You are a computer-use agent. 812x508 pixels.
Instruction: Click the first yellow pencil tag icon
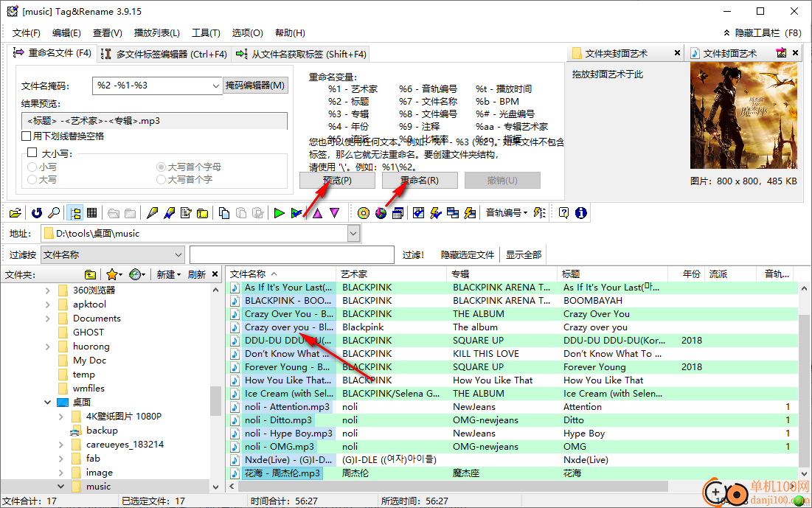click(x=152, y=213)
